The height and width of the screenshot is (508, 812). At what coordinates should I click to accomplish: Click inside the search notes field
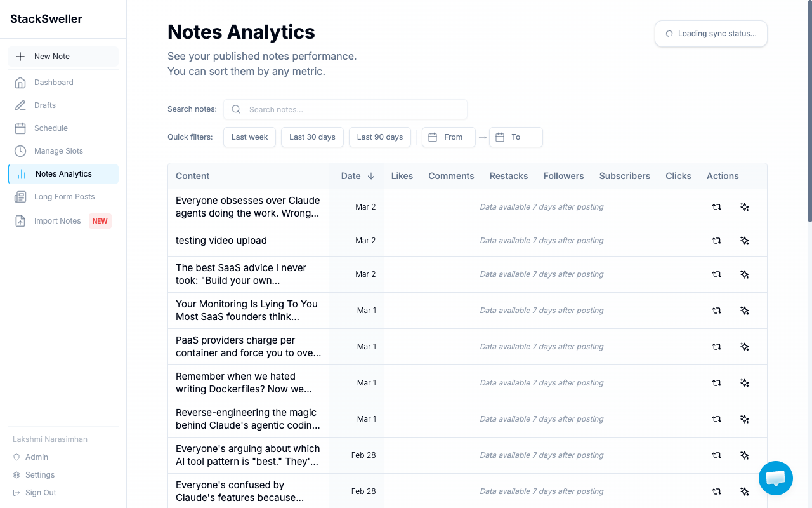[x=346, y=109]
